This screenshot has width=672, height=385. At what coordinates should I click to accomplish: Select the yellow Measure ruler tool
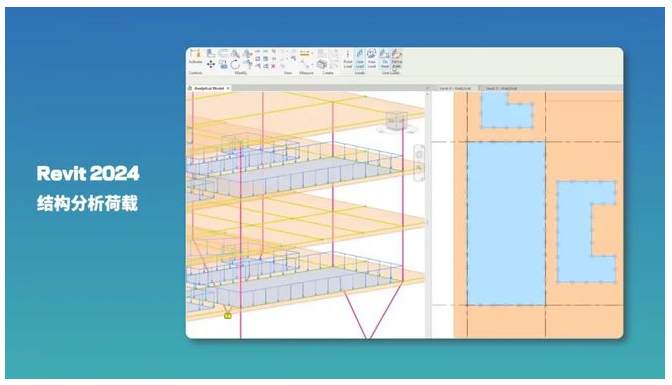tap(305, 53)
